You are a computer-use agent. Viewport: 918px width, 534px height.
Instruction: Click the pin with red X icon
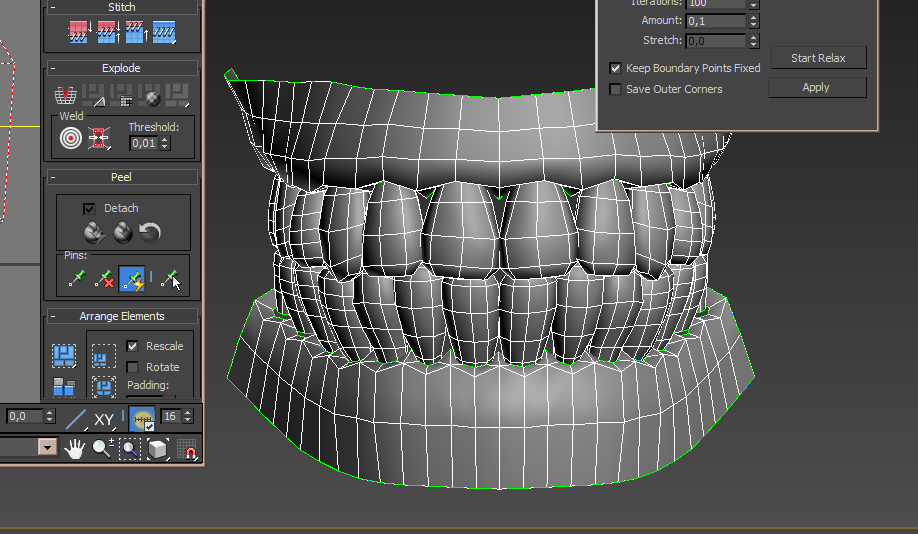[103, 281]
